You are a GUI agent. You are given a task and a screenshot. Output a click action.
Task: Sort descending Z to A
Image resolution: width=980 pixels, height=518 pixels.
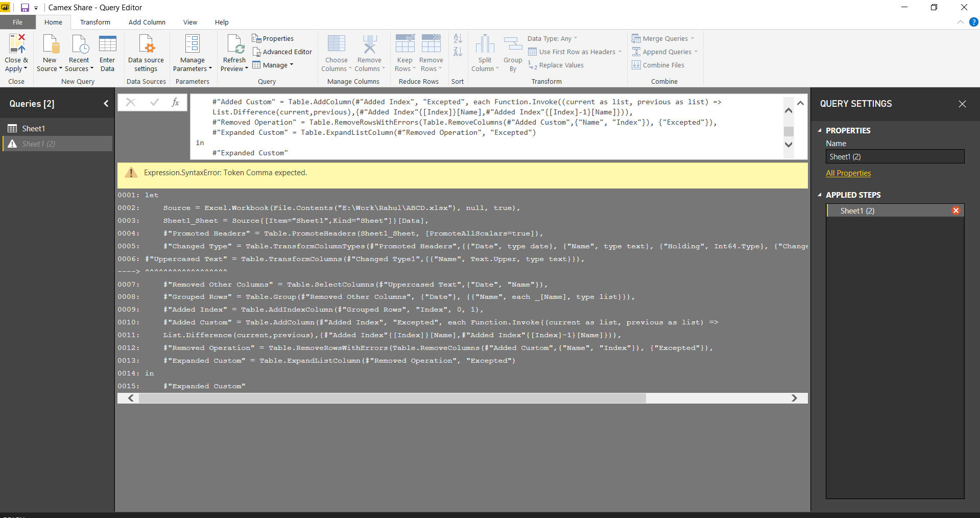pos(458,52)
